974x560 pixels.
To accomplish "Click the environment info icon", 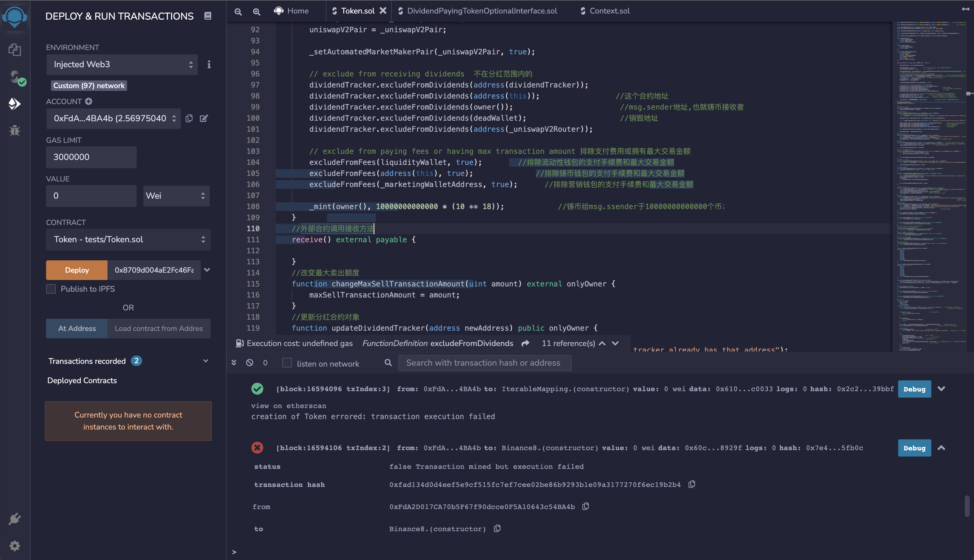I will pyautogui.click(x=209, y=64).
